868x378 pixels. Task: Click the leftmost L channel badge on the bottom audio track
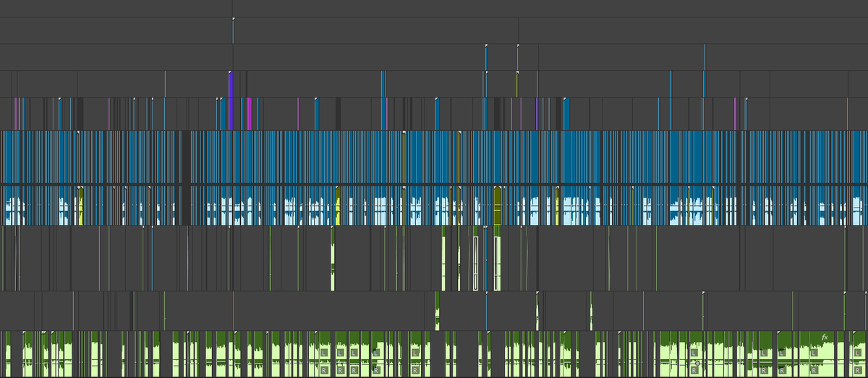[x=323, y=353]
